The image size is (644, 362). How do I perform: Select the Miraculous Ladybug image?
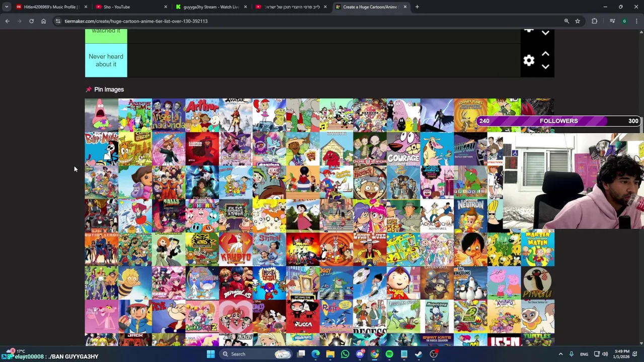click(235, 283)
